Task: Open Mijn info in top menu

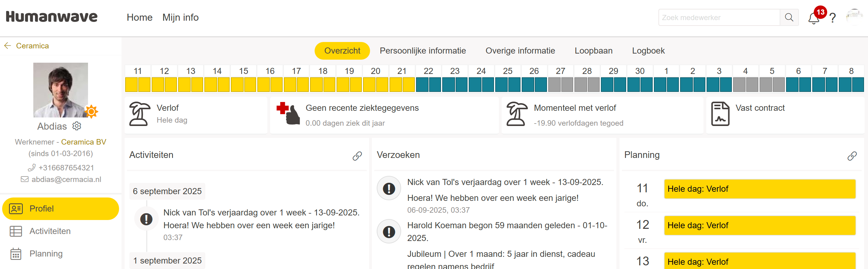Action: pos(180,18)
